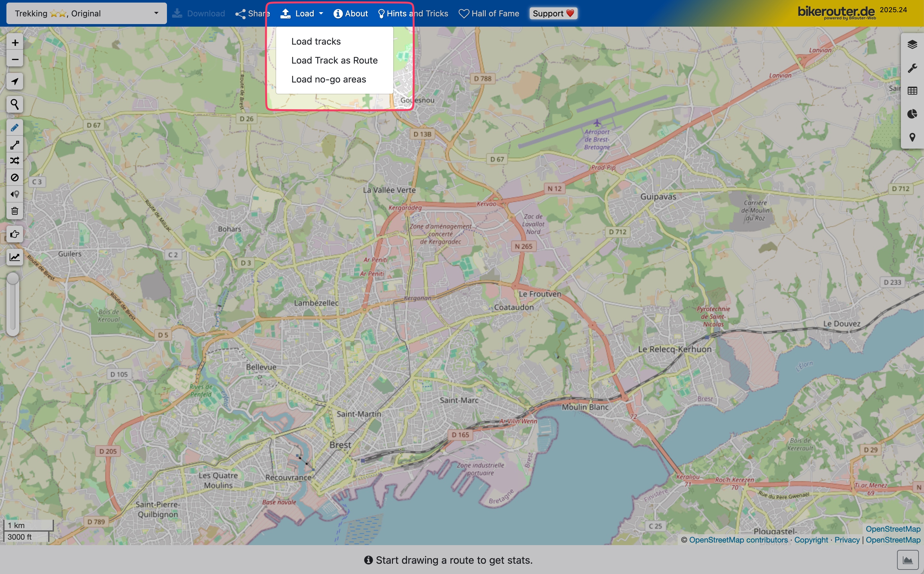Open the Hall of Fame link
The height and width of the screenshot is (574, 924).
pyautogui.click(x=489, y=13)
